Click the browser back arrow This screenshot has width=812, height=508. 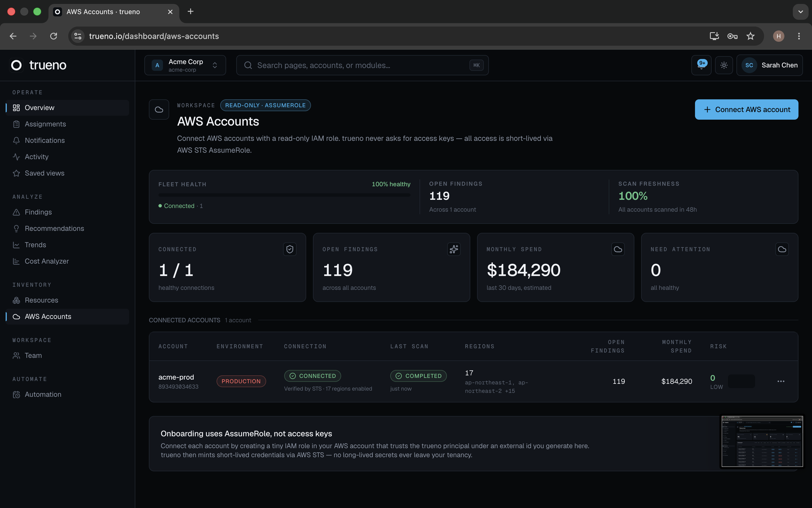(13, 36)
